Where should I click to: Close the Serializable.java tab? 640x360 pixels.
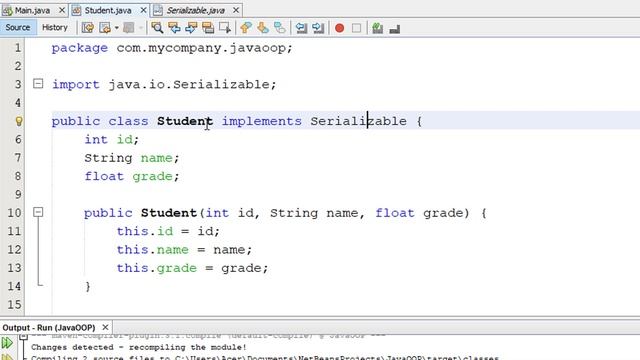point(236,11)
